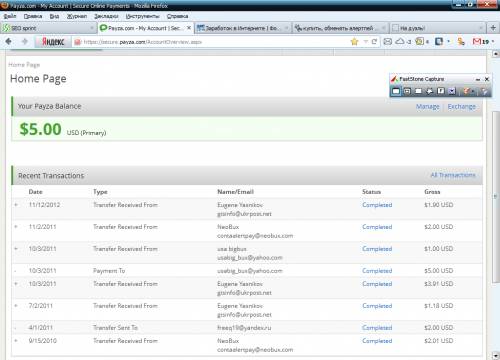Select FastStone rectangular region capture tool

tap(418, 91)
